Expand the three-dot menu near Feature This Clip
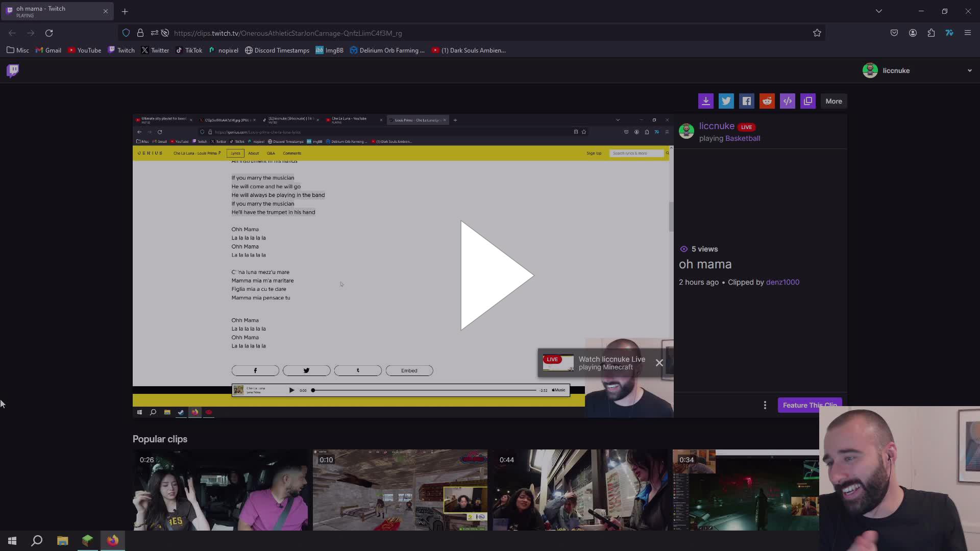This screenshot has height=551, width=980. (765, 405)
